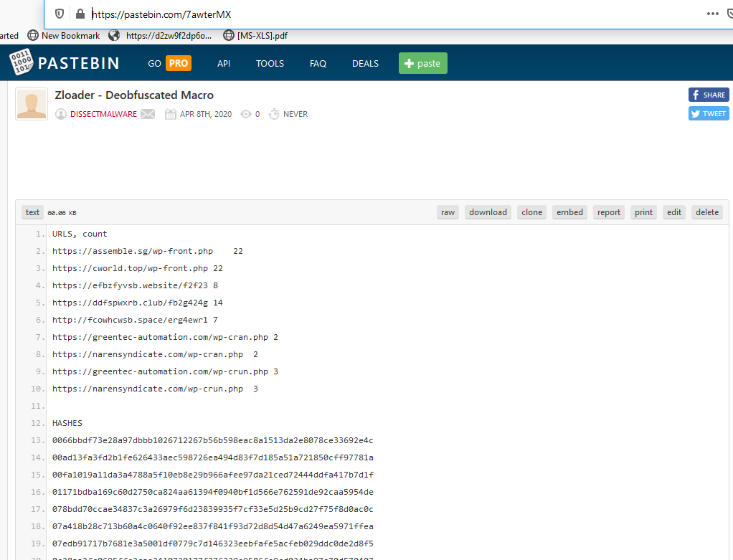This screenshot has width=733, height=560.
Task: Click the HASHES heading line
Action: coord(67,423)
